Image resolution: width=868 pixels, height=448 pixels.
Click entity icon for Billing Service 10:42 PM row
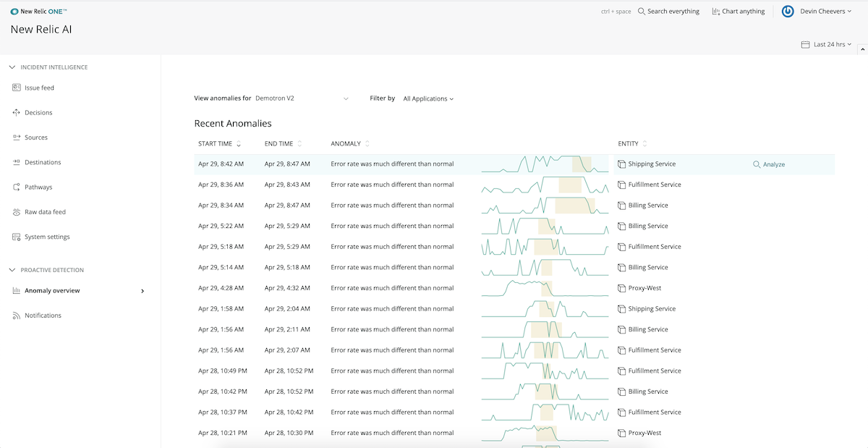coord(622,392)
